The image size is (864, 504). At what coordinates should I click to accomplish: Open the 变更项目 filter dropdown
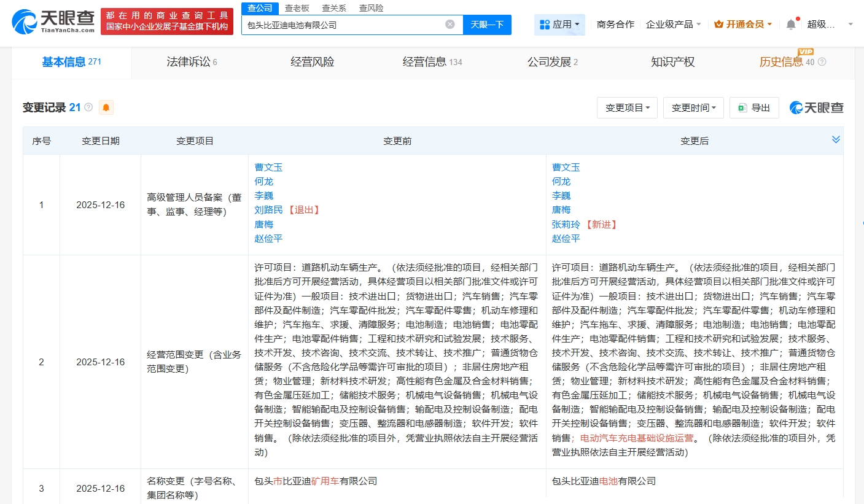(627, 107)
